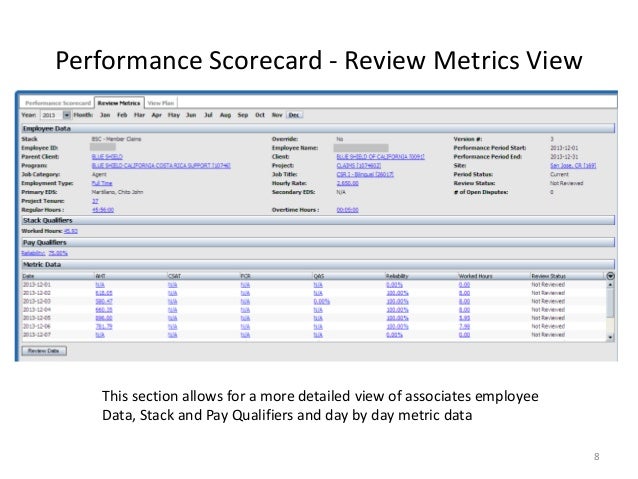This screenshot has height=479, width=638.
Task: Collapse the Metric Data section header
Action: click(318, 265)
